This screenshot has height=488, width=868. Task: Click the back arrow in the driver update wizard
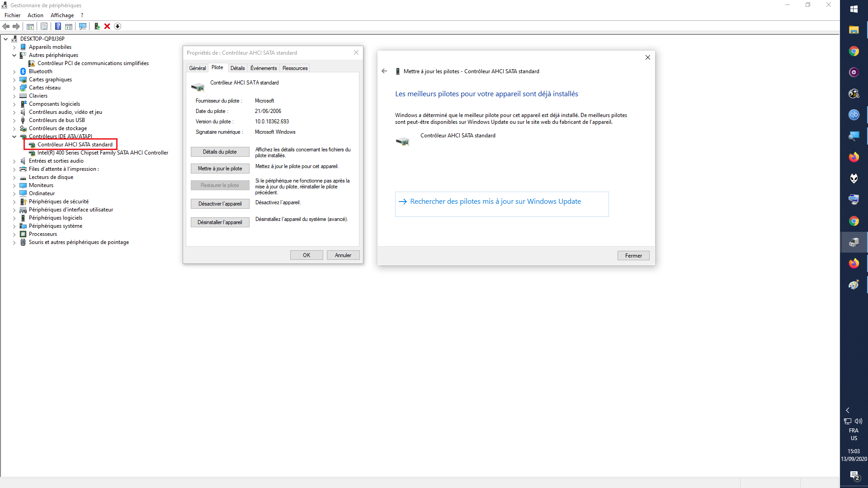(384, 71)
